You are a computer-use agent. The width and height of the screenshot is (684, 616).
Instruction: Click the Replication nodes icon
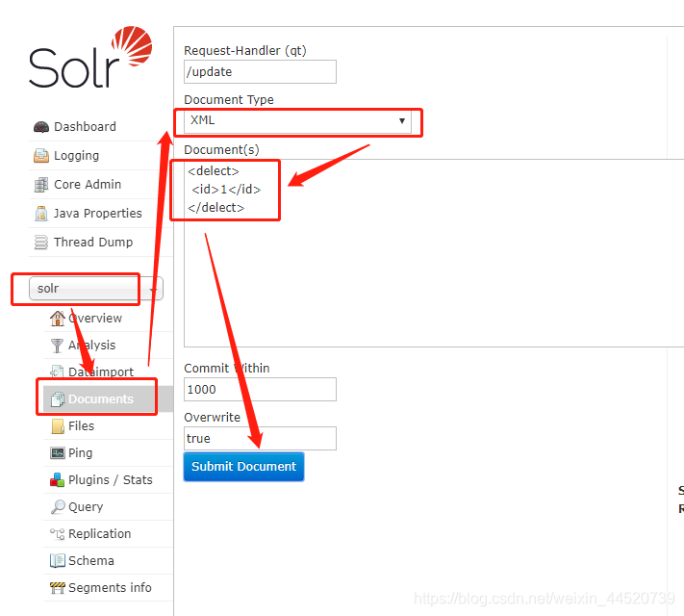click(57, 533)
